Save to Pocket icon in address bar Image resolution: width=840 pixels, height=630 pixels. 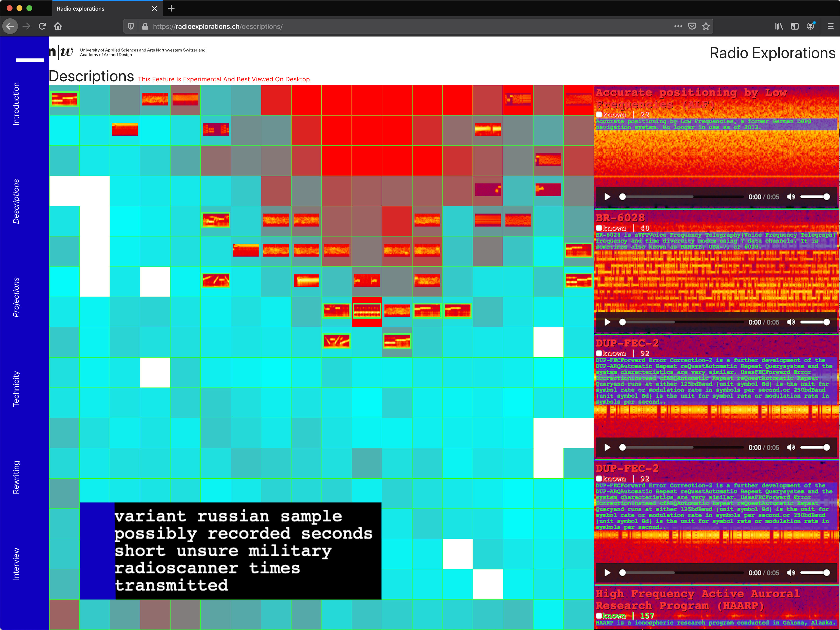tap(692, 26)
